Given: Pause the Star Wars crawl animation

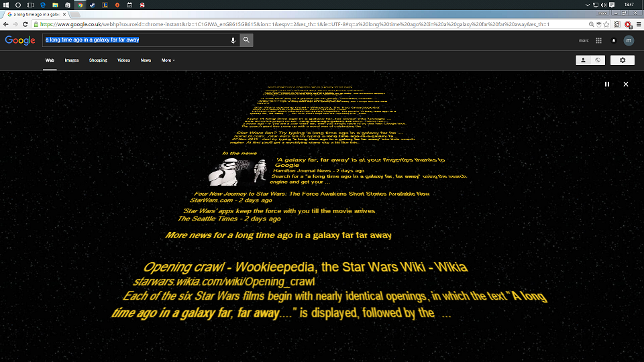Looking at the screenshot, I should click(x=607, y=84).
